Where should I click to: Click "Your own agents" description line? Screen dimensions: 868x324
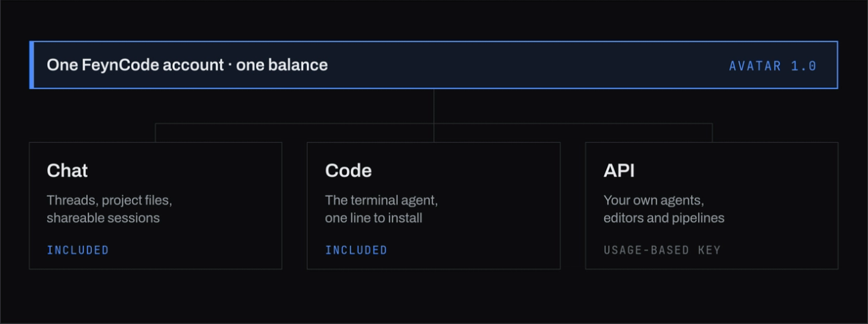(654, 200)
